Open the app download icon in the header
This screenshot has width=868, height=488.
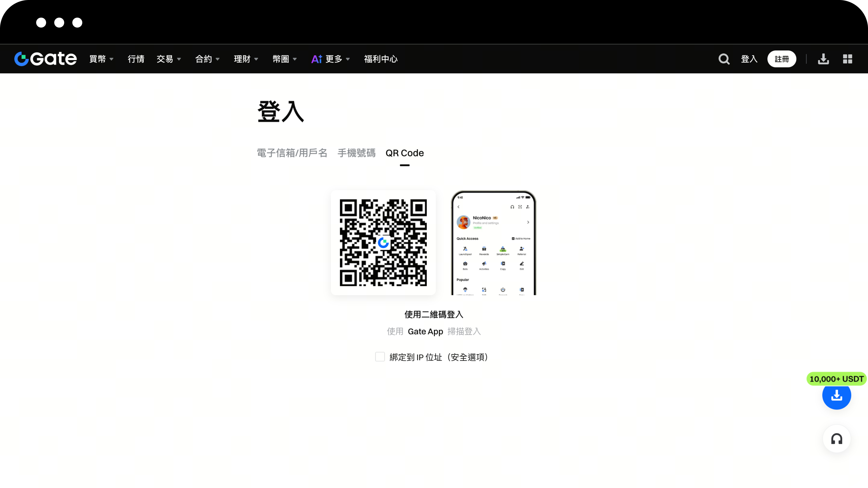click(823, 59)
